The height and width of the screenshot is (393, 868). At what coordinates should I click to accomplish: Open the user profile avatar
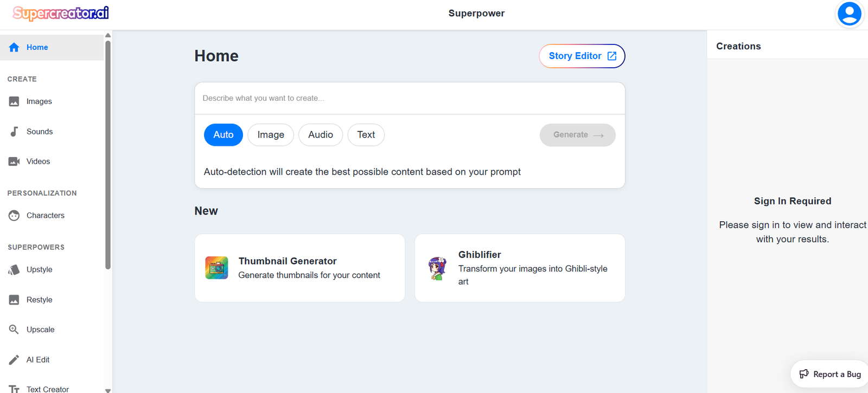pyautogui.click(x=849, y=14)
